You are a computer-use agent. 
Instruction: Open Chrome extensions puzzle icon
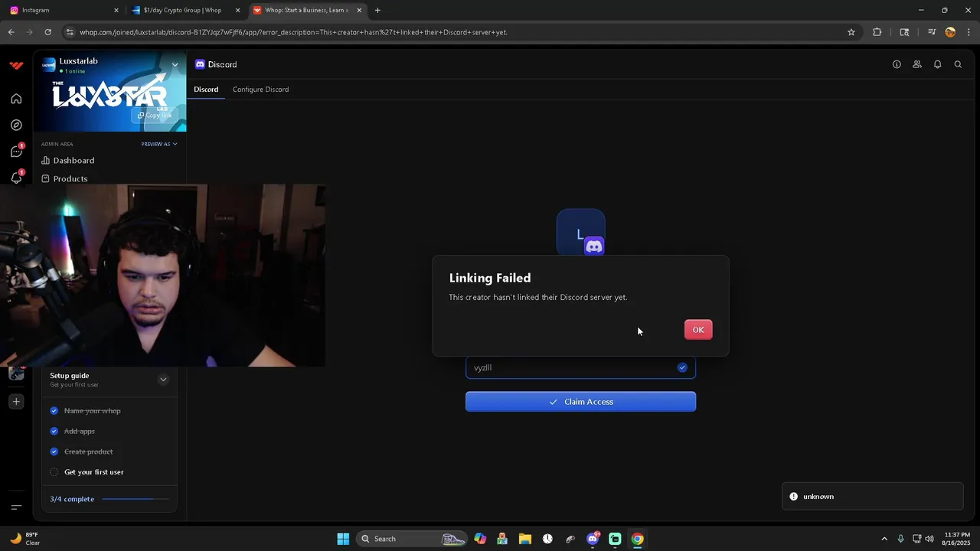coord(877,32)
